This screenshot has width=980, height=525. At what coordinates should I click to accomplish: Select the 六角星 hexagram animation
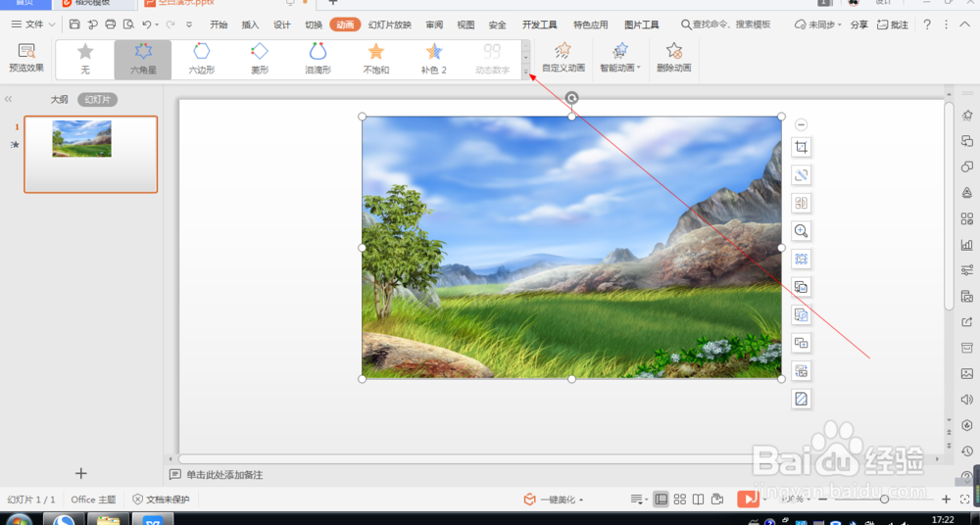coord(143,60)
